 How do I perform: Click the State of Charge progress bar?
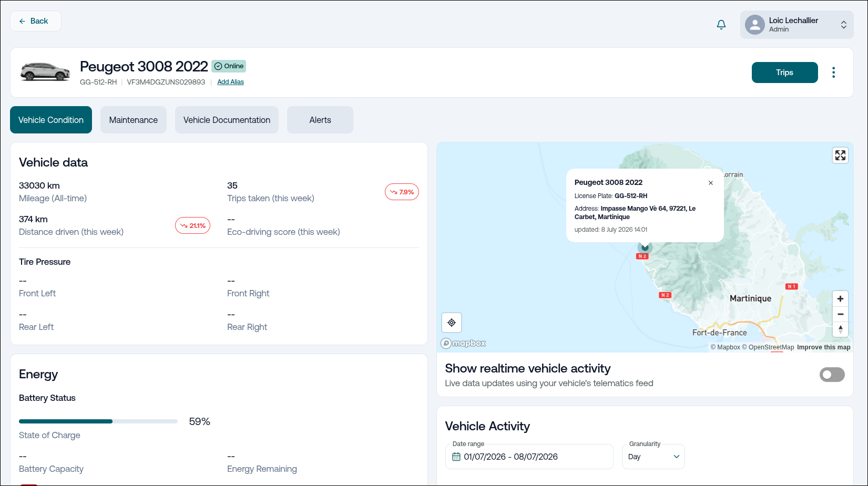(x=98, y=421)
